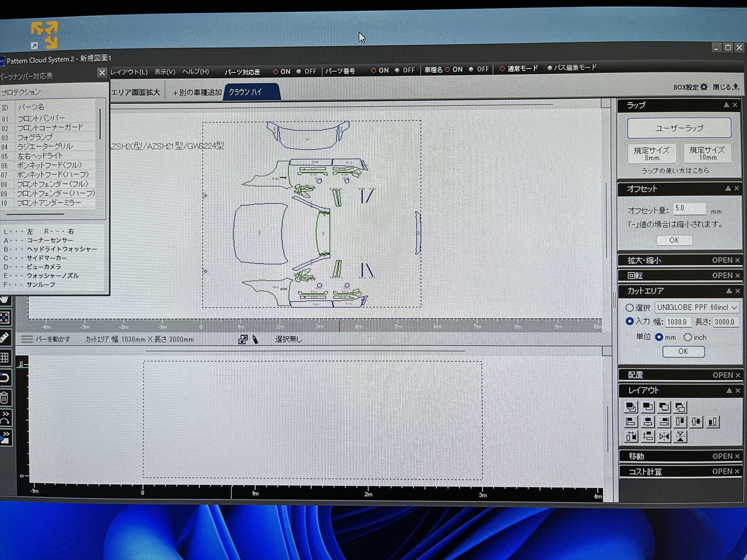Toggle the grid display tool
Viewport: 747px width, 560px height.
coord(5,358)
